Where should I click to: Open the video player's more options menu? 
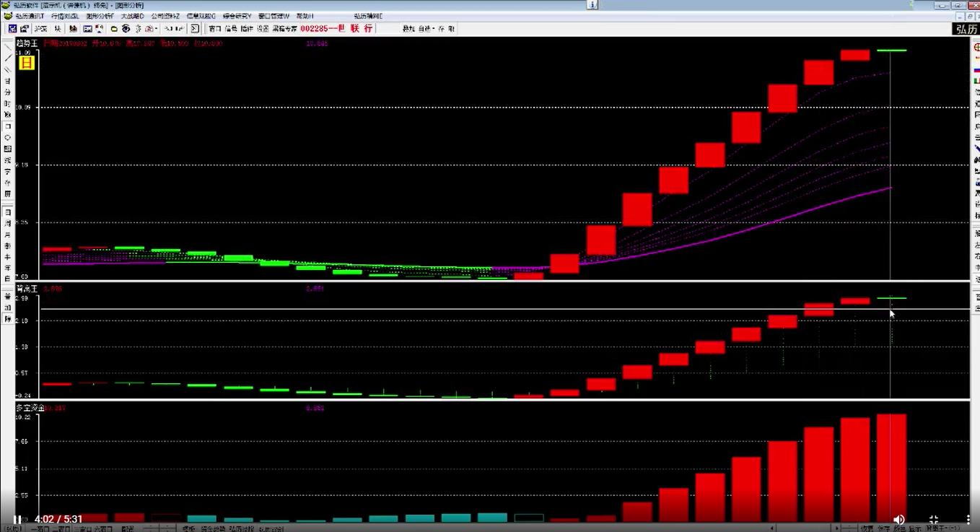click(x=968, y=519)
